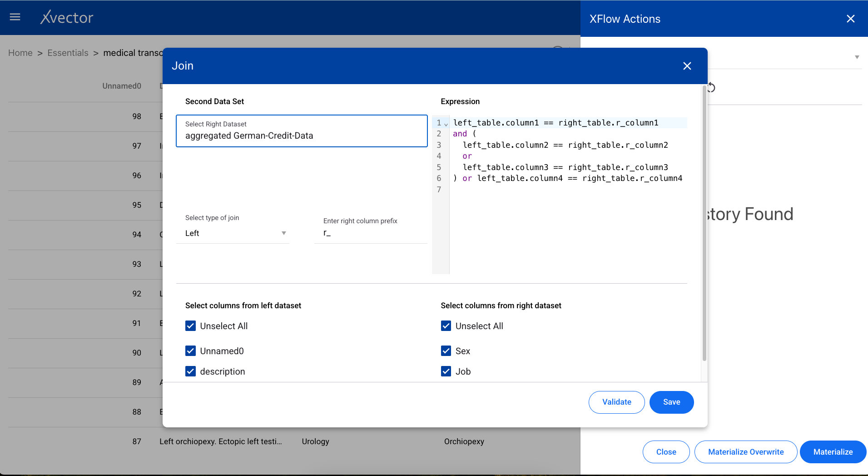
Task: Click the empty line 7 in editor
Action: [x=568, y=190]
